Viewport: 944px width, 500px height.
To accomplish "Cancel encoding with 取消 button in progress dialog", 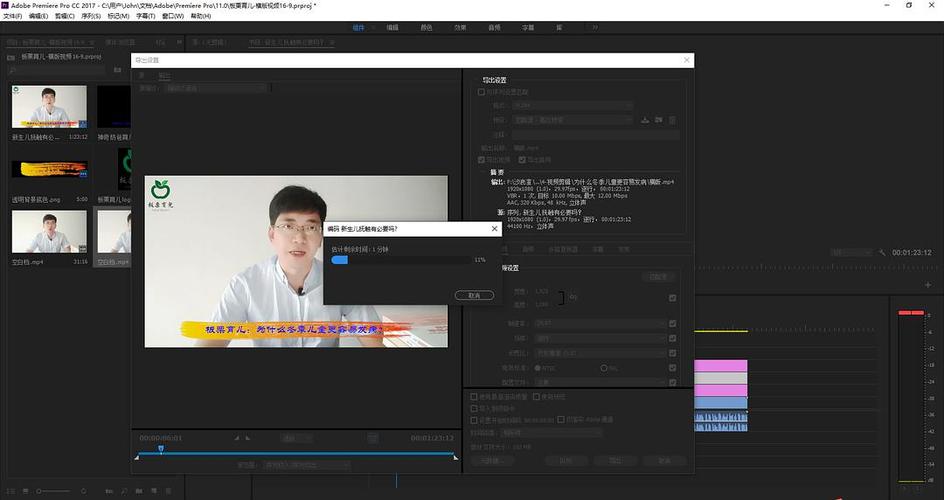I will (474, 295).
